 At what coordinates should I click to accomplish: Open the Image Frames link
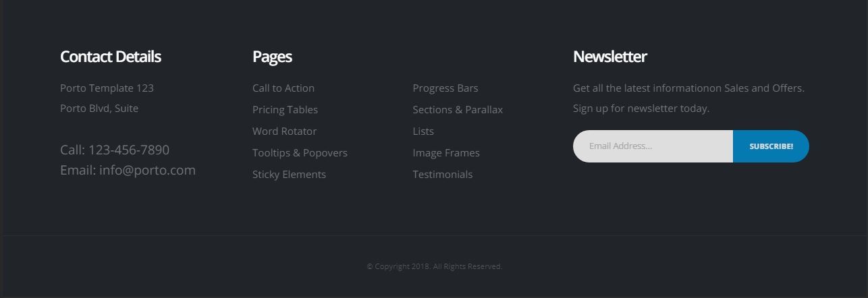pyautogui.click(x=446, y=153)
